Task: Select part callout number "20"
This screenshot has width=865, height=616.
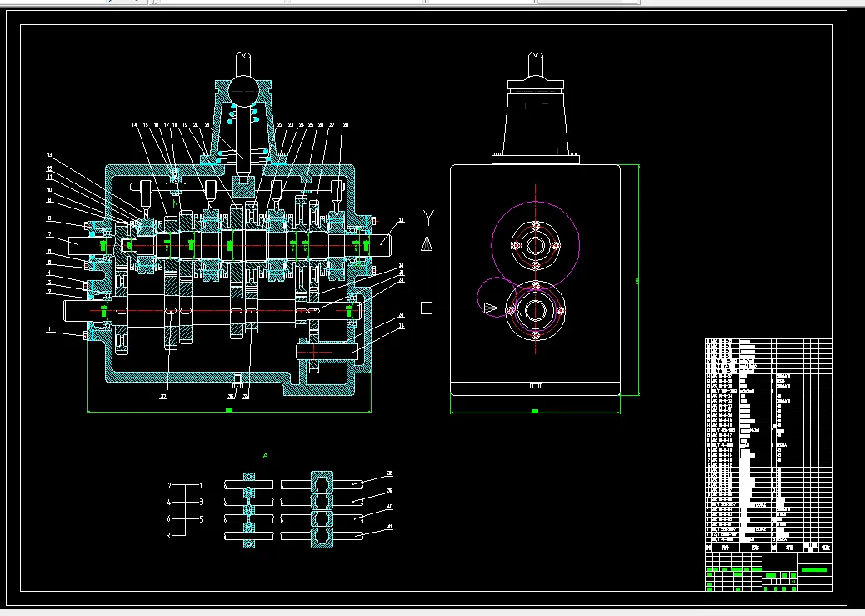Action: tap(195, 125)
